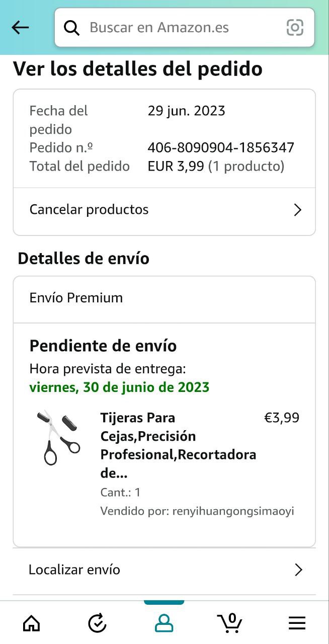The image size is (329, 644).
Task: Tap the back arrow icon
Action: pos(20,27)
